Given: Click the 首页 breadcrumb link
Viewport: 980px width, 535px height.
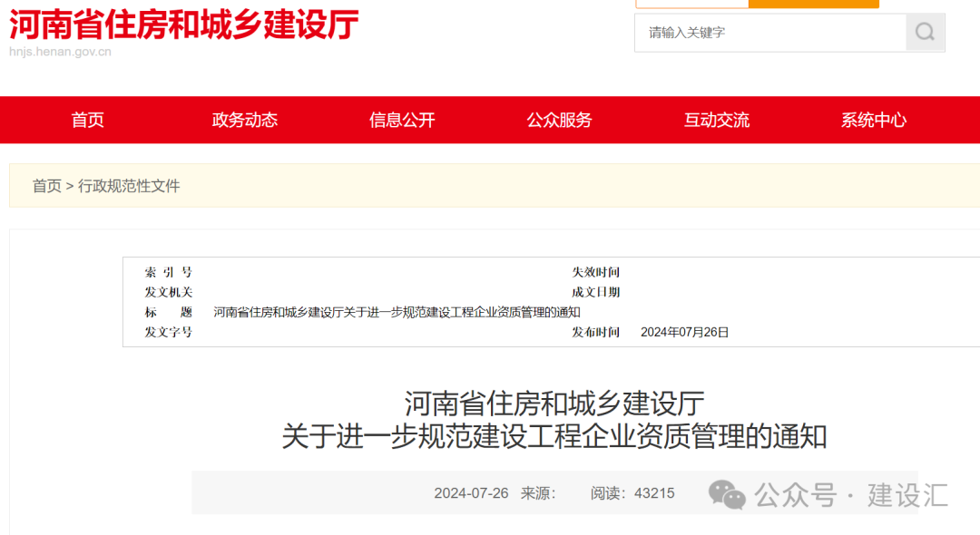Looking at the screenshot, I should [47, 186].
